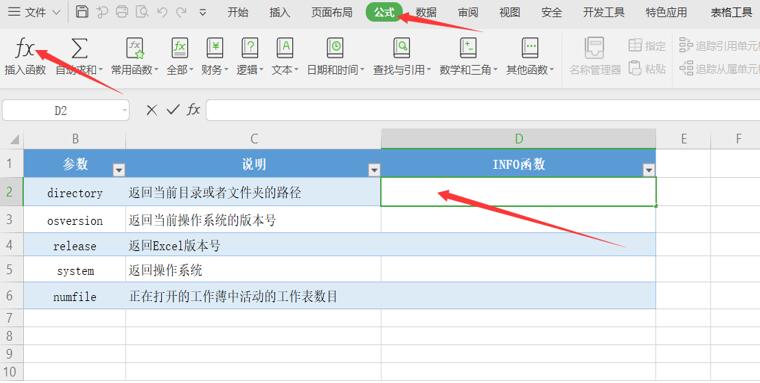Open the Text functions (文本) icon
Image resolution: width=760 pixels, height=383 pixels.
point(285,48)
